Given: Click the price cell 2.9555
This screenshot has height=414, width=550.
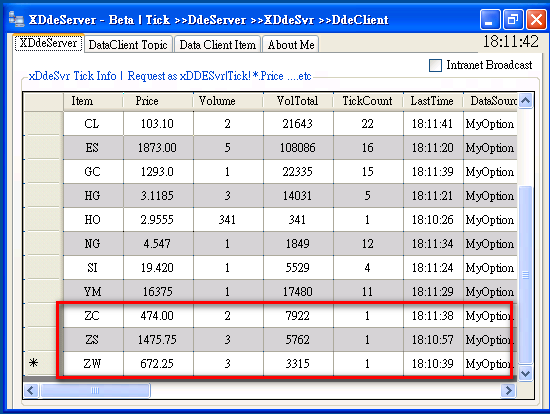Looking at the screenshot, I should click(x=158, y=220).
